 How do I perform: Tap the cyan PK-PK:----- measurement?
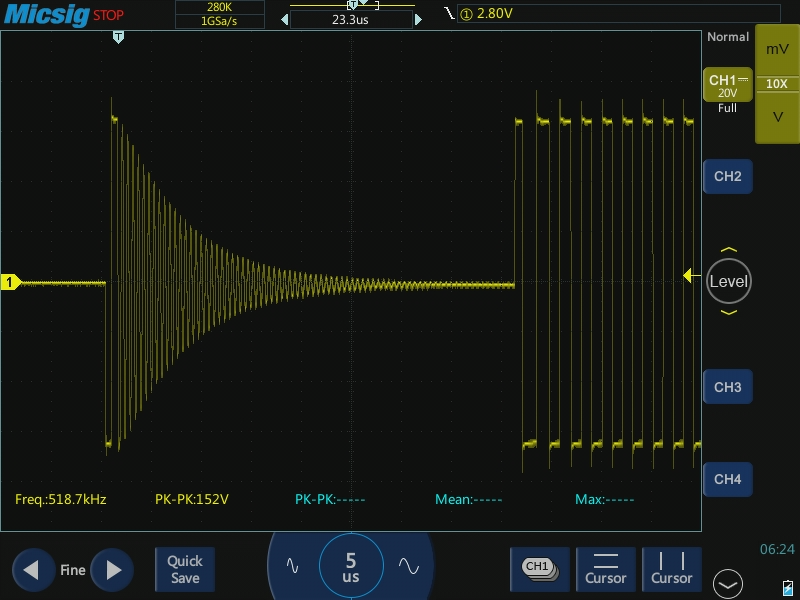[x=330, y=499]
